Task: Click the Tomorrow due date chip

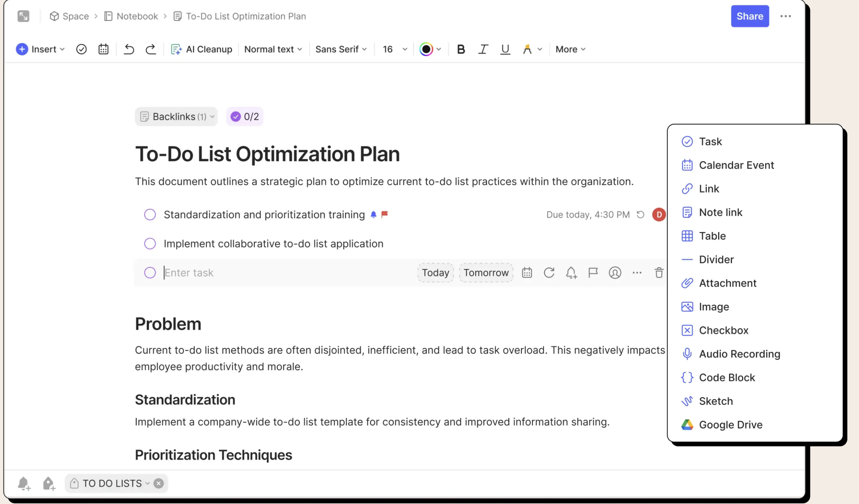Action: (486, 273)
